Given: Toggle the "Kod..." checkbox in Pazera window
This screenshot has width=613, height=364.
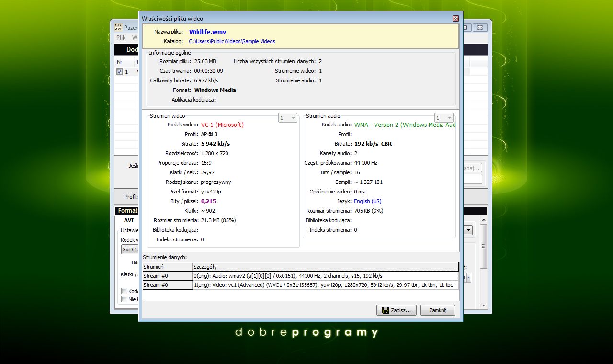Looking at the screenshot, I should 125,291.
